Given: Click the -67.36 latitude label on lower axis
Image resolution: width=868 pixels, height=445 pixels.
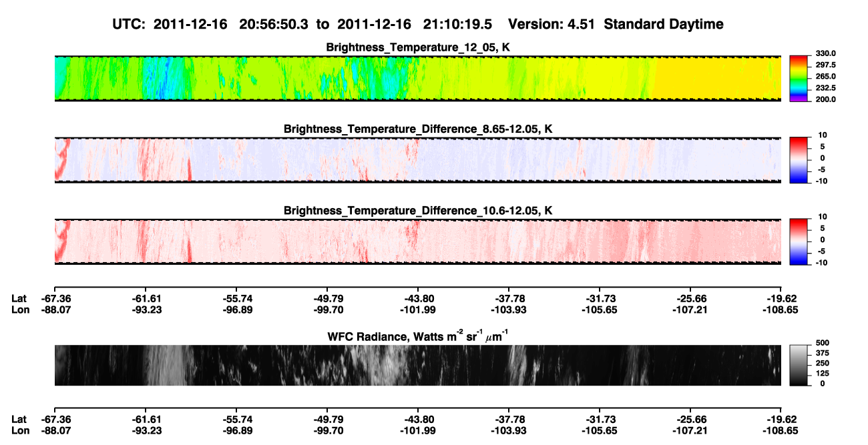Looking at the screenshot, I should click(x=54, y=419).
